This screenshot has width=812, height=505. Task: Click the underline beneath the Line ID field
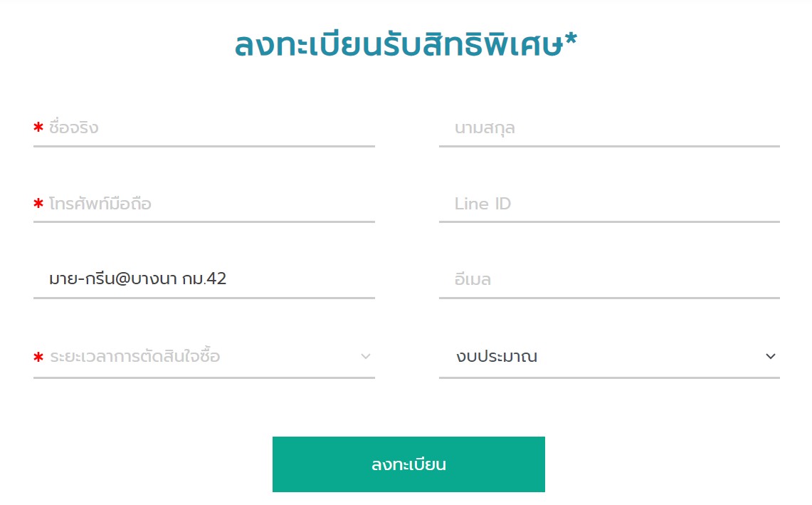pos(609,222)
